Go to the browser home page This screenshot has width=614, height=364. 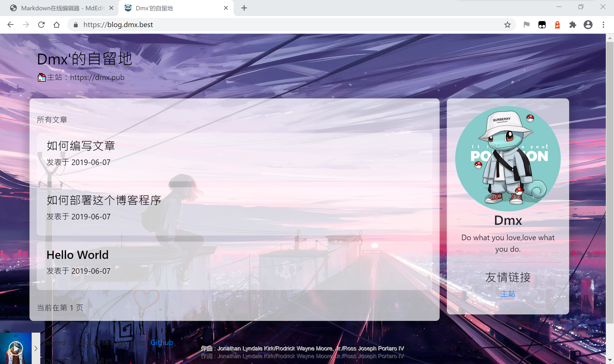(57, 24)
